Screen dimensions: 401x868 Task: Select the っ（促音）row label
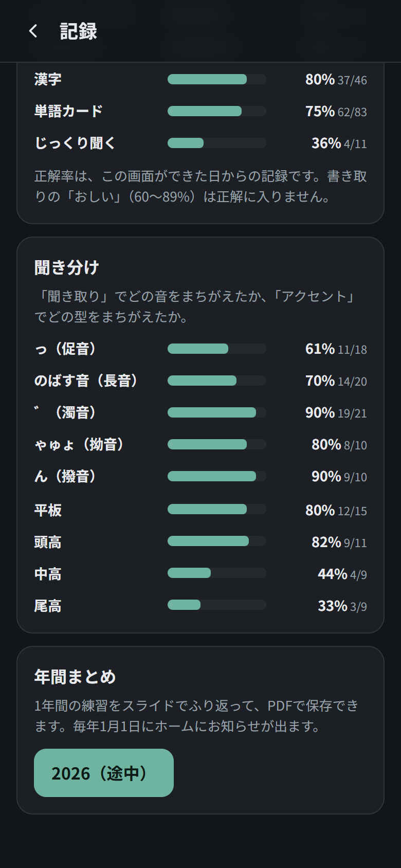pyautogui.click(x=65, y=349)
